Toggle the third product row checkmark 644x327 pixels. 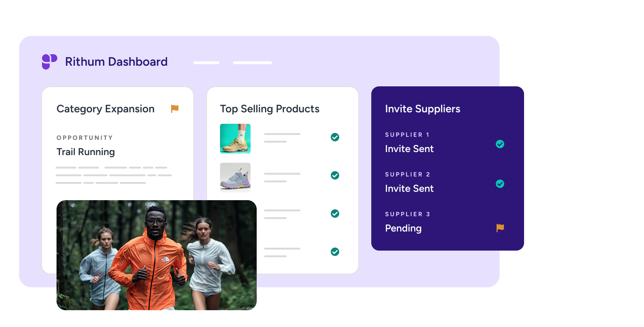[x=335, y=214]
